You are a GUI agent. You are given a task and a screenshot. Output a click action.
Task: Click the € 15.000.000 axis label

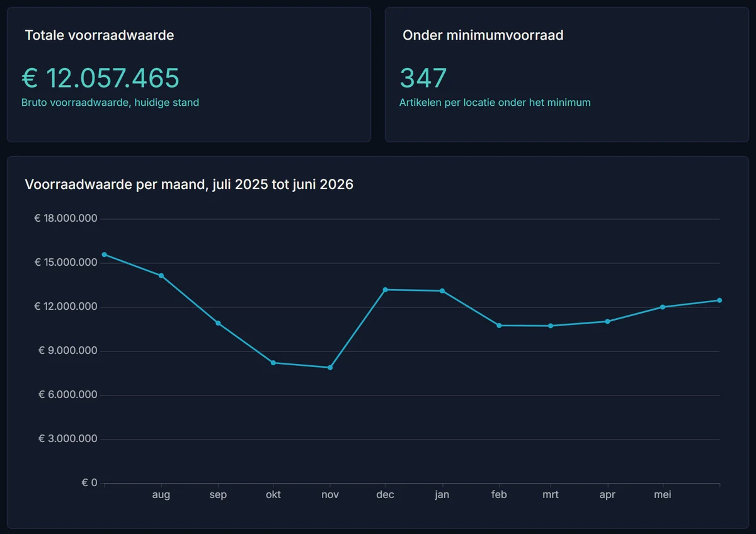tap(66, 263)
